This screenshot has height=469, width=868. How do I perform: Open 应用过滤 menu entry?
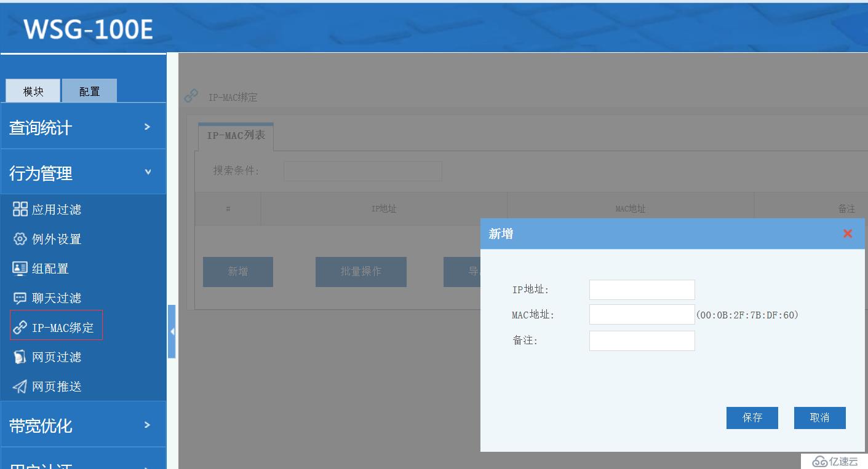click(57, 210)
